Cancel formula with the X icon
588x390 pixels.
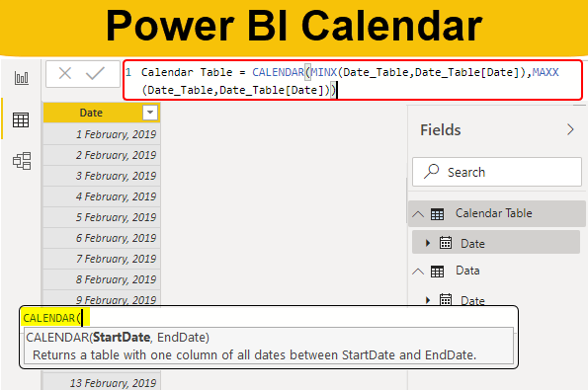65,73
